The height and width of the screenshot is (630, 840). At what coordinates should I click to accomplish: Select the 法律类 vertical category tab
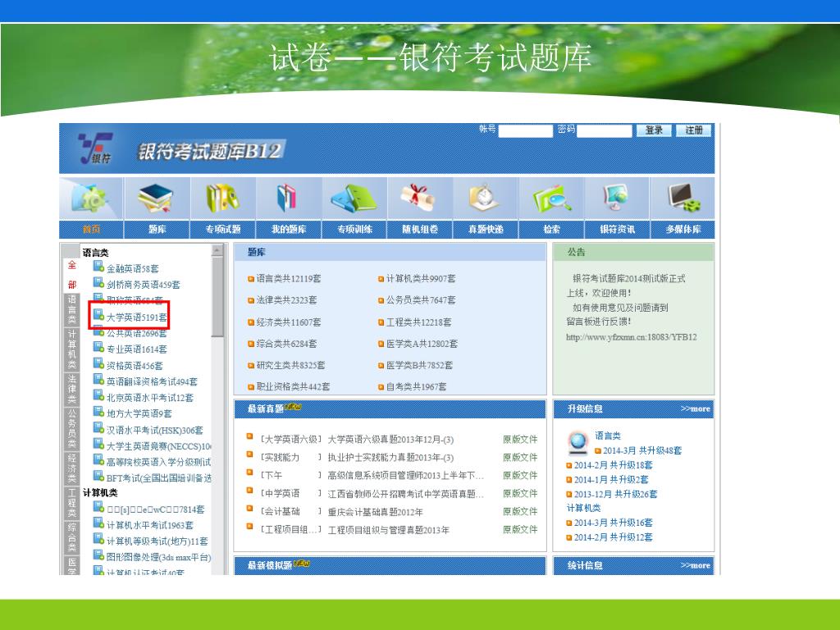pos(72,388)
